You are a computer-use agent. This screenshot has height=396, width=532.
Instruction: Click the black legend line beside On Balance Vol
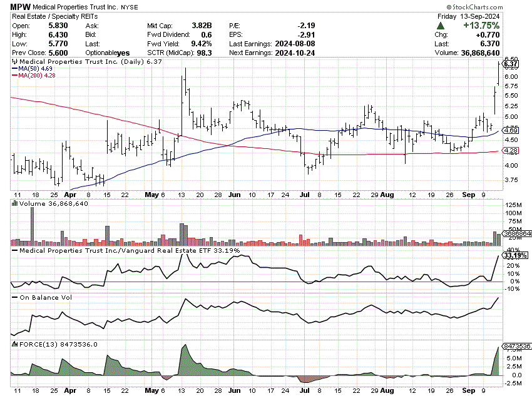pos(14,297)
